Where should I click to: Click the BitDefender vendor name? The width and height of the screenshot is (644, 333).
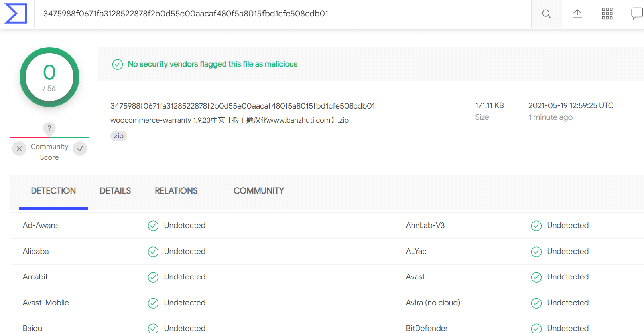(427, 328)
